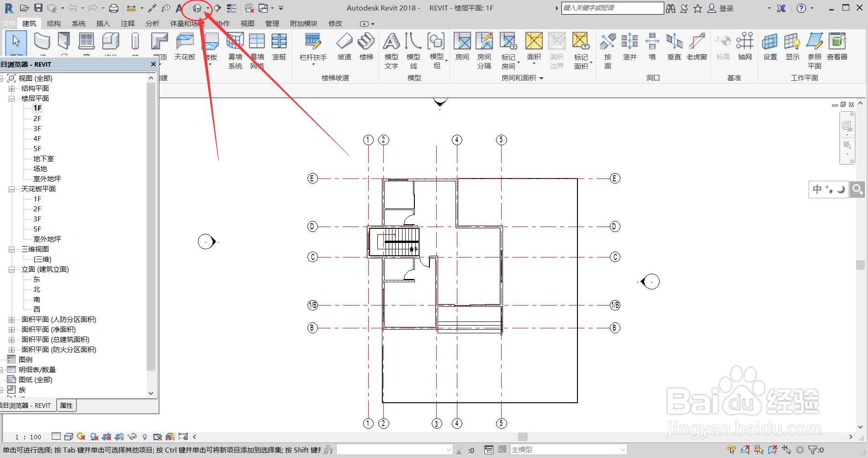The image size is (868, 458).
Task: Select the 轴网 grid tool
Action: [x=745, y=47]
